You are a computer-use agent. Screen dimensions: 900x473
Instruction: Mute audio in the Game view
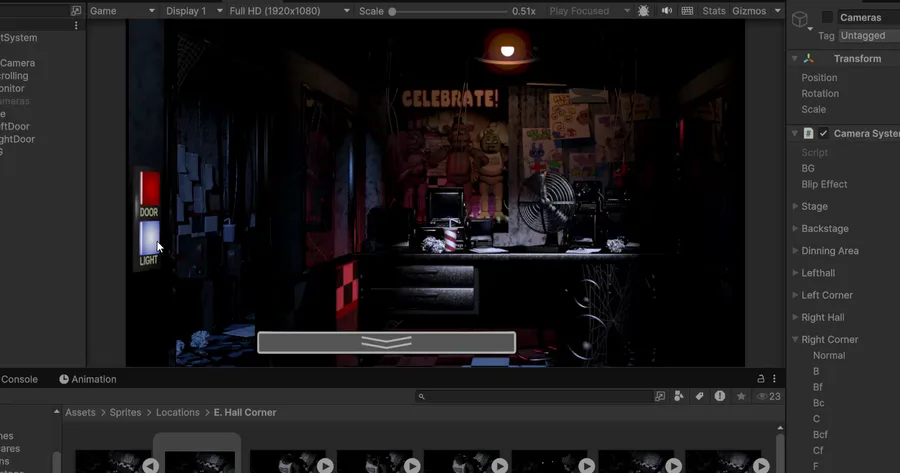(x=666, y=11)
